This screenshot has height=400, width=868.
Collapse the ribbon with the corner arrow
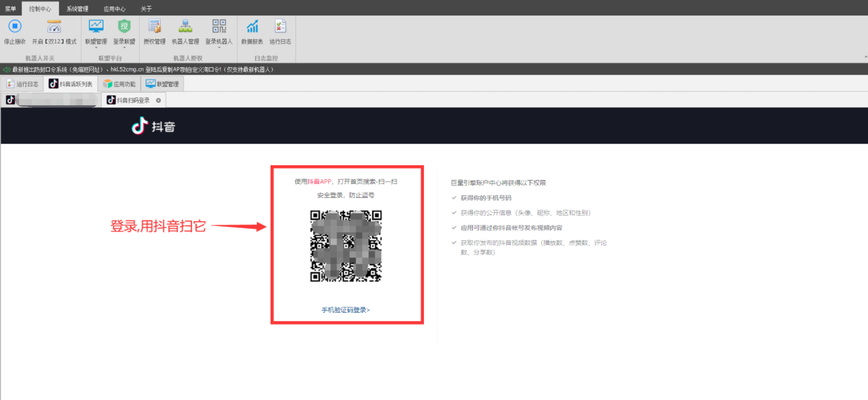[x=864, y=56]
